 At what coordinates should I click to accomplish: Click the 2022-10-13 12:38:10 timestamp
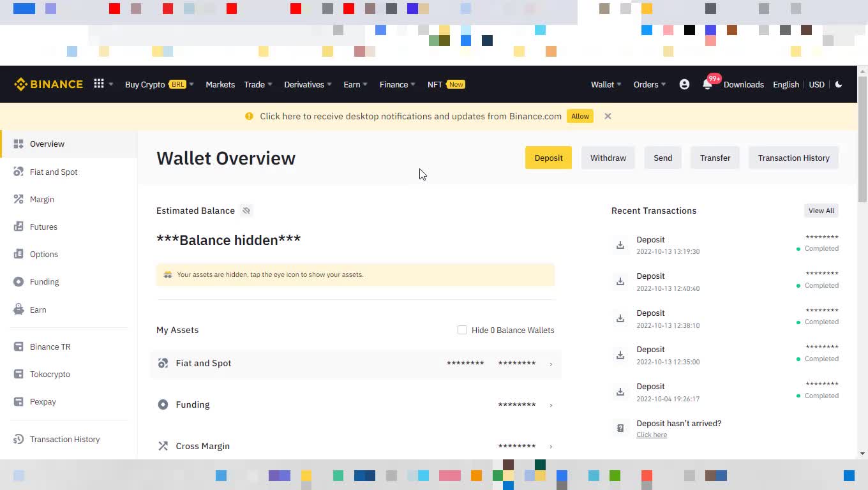(x=668, y=325)
